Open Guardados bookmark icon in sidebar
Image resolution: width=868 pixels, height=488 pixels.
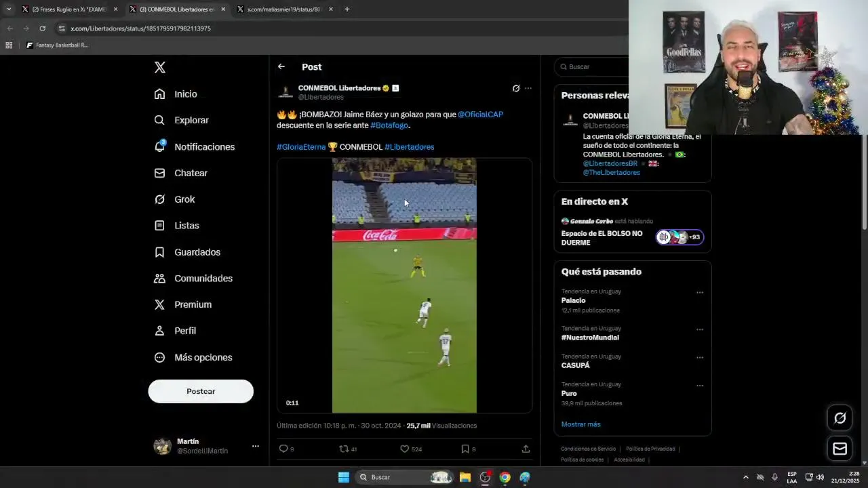tap(159, 252)
